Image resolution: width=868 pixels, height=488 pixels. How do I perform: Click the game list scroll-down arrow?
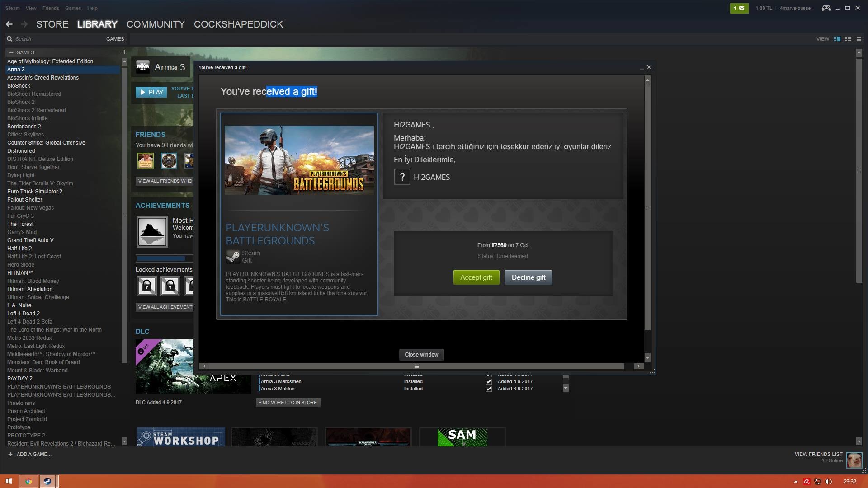tap(124, 441)
